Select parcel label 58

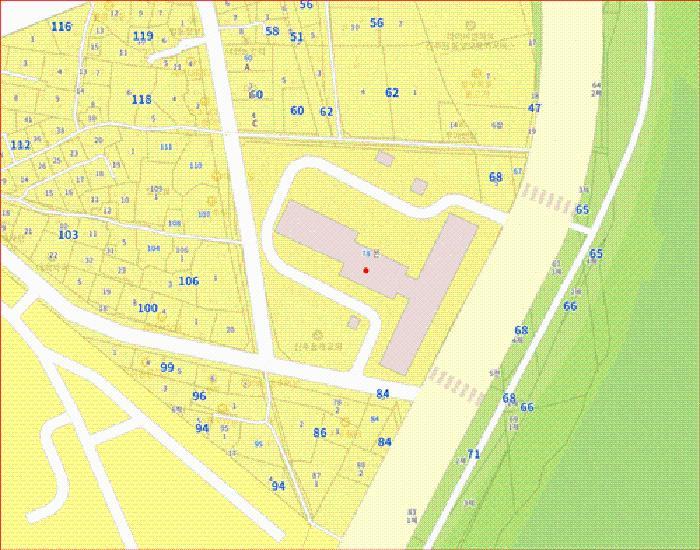[x=272, y=31]
